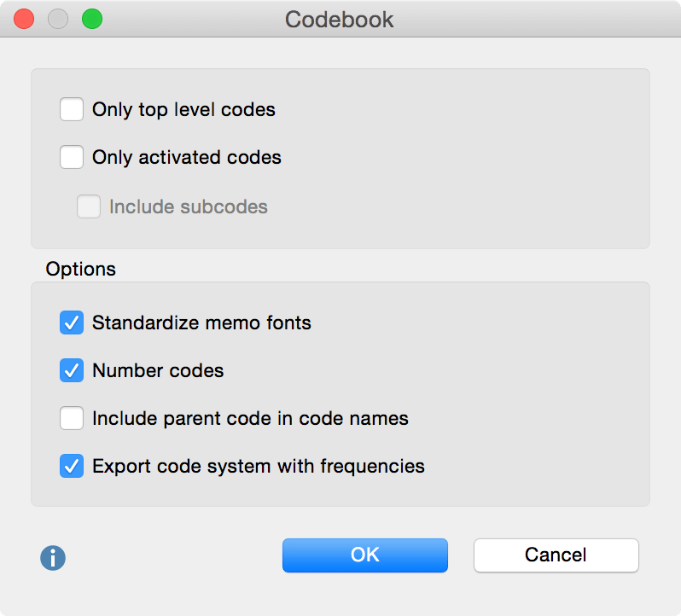Image resolution: width=681 pixels, height=616 pixels.
Task: Disable the Number codes checkbox
Action: pos(72,370)
